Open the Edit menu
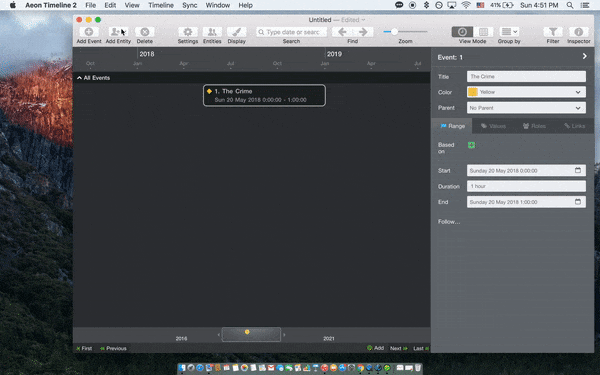This screenshot has width=600, height=375. click(x=110, y=5)
